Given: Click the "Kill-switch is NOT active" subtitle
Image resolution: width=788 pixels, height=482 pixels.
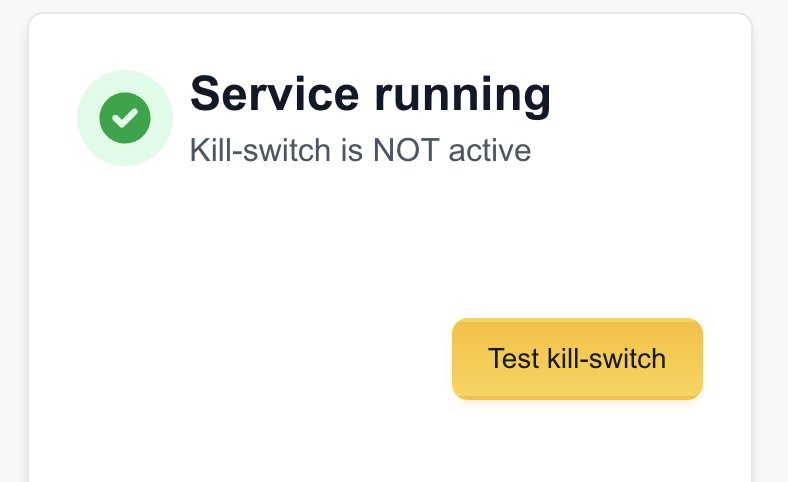Looking at the screenshot, I should (x=360, y=150).
